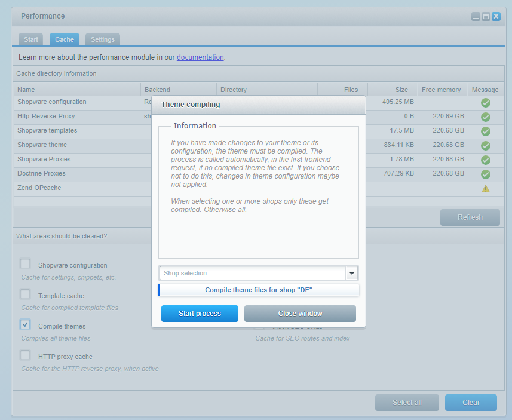Click the Http-Reverse-Proxy green status icon
Viewport: 512px width, 420px height.
[485, 117]
